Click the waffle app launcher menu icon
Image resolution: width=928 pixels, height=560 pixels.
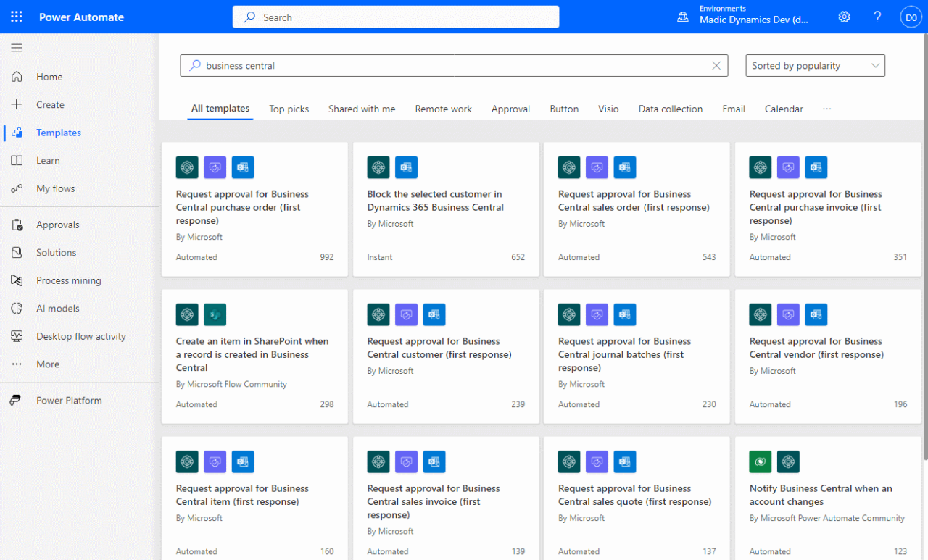tap(16, 16)
